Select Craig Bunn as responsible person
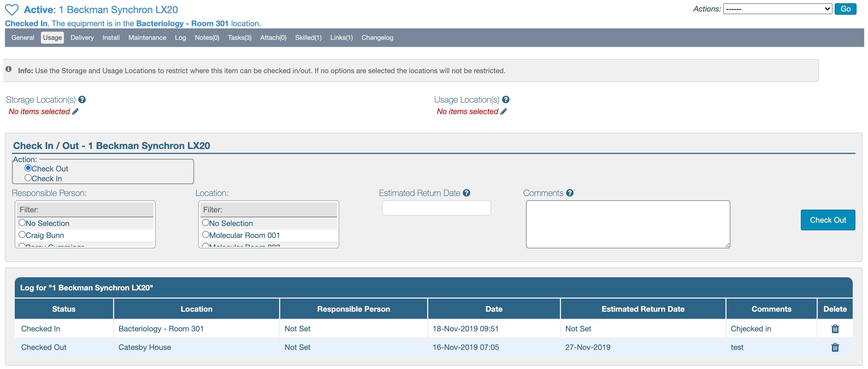The width and height of the screenshot is (868, 369). 22,235
